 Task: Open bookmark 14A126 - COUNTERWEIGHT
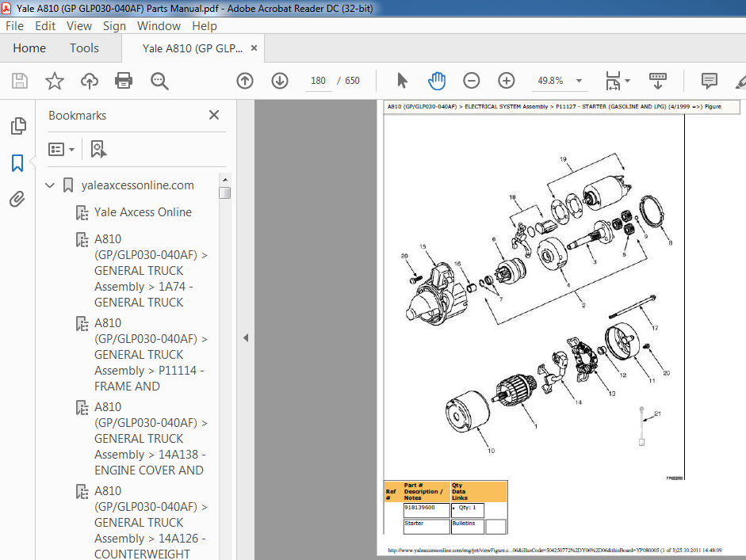coord(151,523)
